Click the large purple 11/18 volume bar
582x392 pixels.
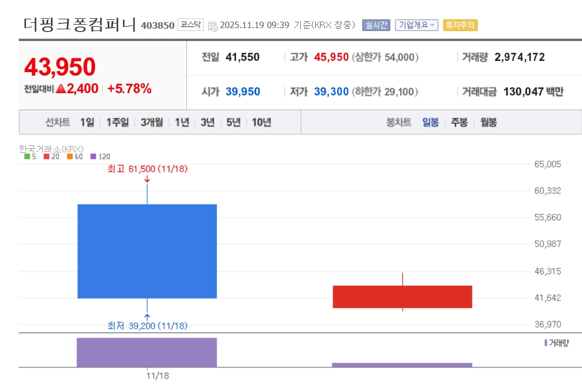click(147, 352)
